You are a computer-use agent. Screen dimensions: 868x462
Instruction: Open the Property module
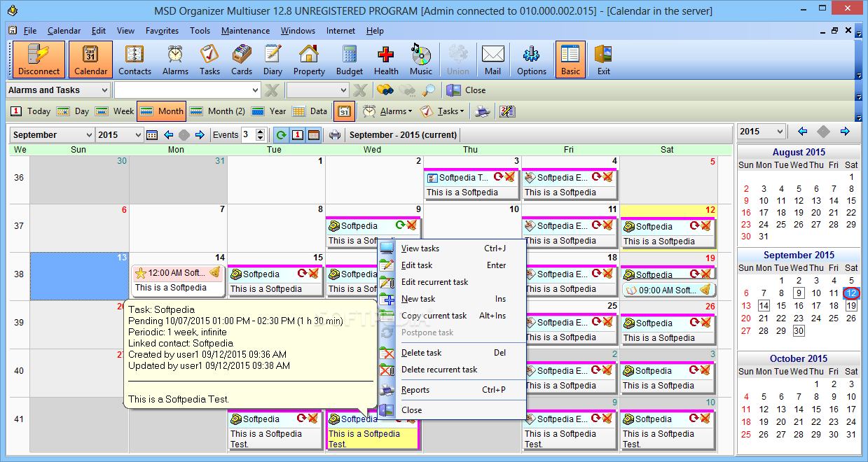click(x=309, y=59)
